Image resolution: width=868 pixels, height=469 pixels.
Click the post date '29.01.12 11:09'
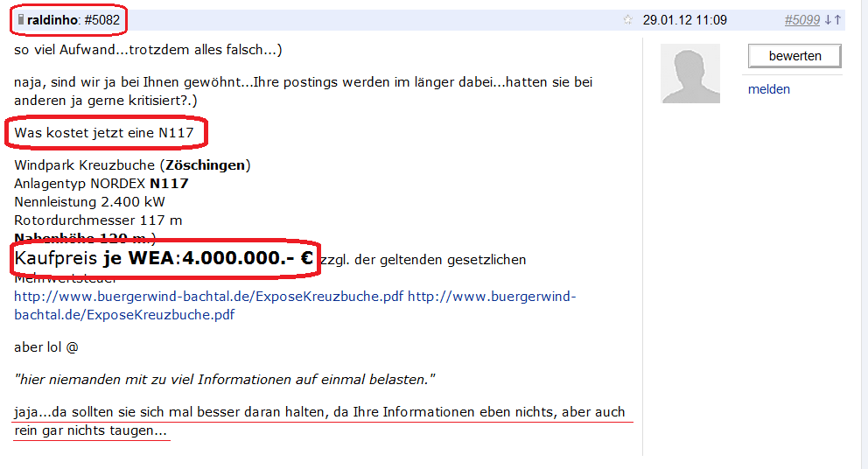pyautogui.click(x=685, y=20)
